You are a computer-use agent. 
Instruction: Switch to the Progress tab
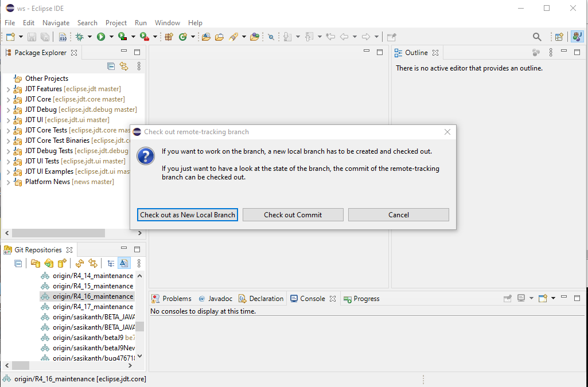pyautogui.click(x=361, y=299)
